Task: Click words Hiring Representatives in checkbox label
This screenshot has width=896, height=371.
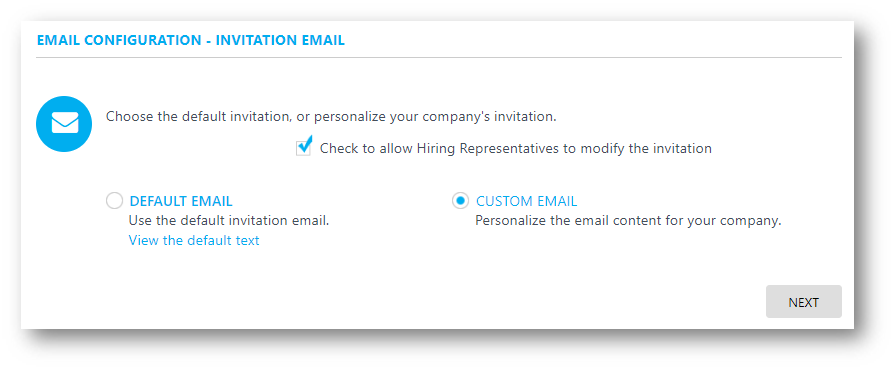Action: click(x=487, y=149)
